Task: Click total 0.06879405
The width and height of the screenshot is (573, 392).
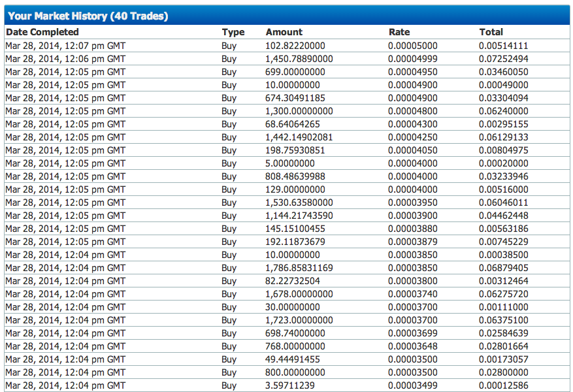Action: [504, 268]
